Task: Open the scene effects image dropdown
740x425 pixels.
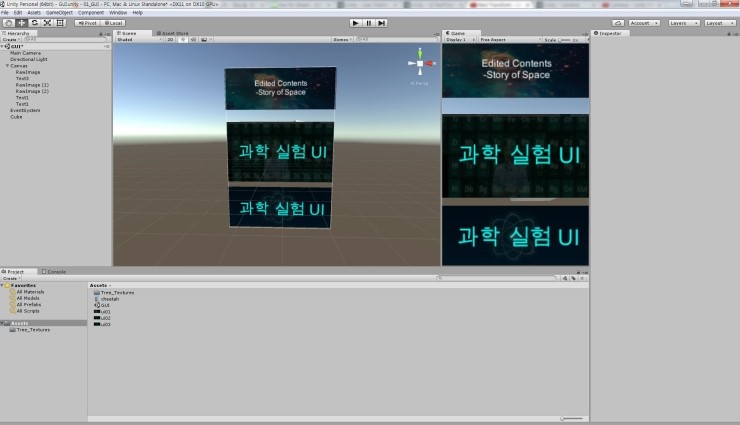Action: point(206,40)
